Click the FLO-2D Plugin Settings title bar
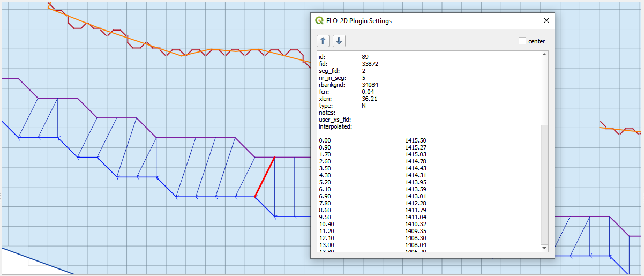644x276 pixels. [x=429, y=21]
